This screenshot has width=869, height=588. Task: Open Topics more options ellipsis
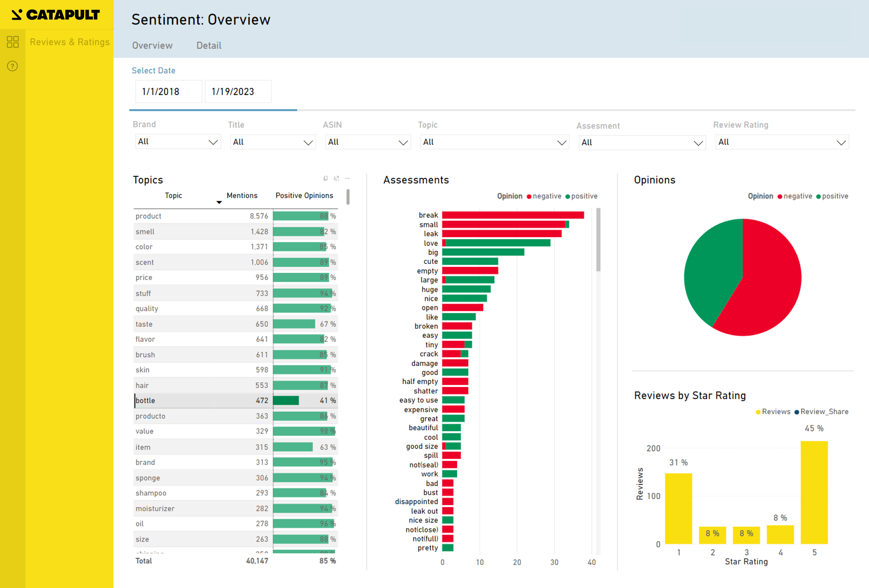point(347,178)
